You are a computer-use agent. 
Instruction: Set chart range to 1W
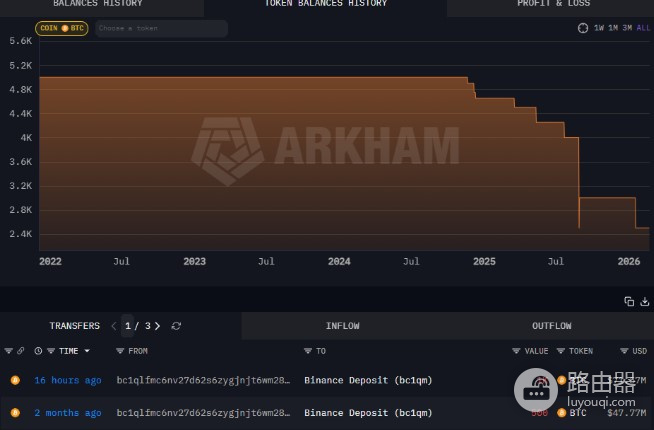point(599,28)
